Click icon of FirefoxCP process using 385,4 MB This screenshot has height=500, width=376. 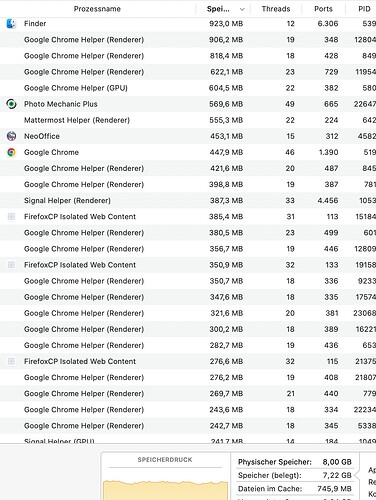[x=11, y=217]
